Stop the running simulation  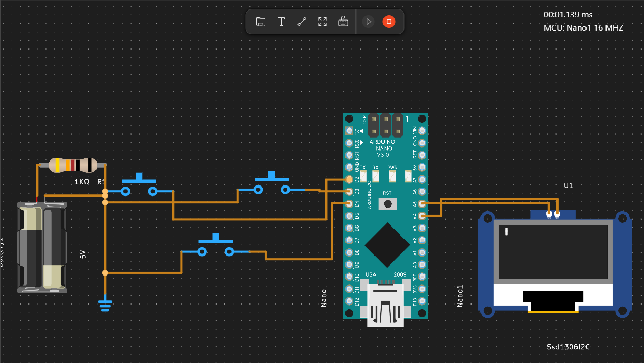tap(389, 22)
